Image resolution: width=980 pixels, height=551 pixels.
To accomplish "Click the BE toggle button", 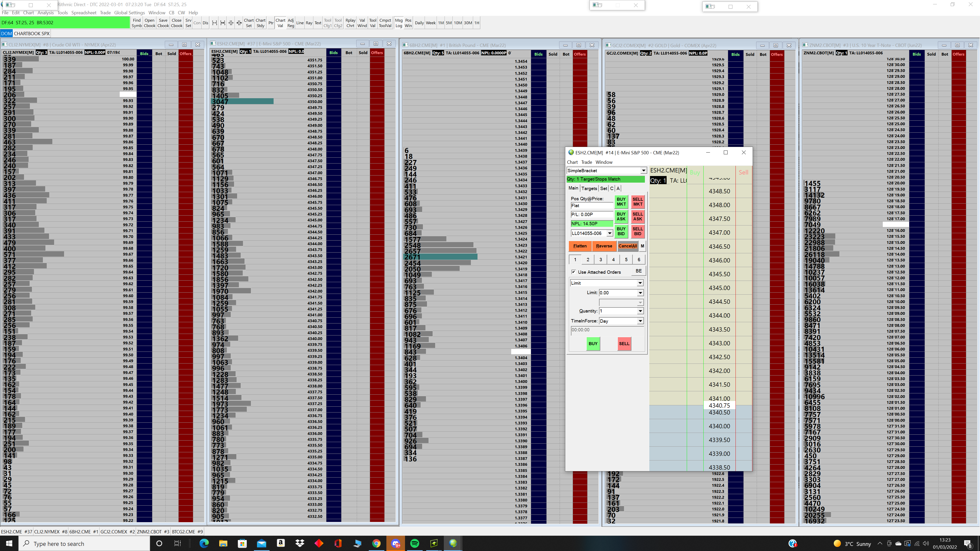I will tap(638, 271).
